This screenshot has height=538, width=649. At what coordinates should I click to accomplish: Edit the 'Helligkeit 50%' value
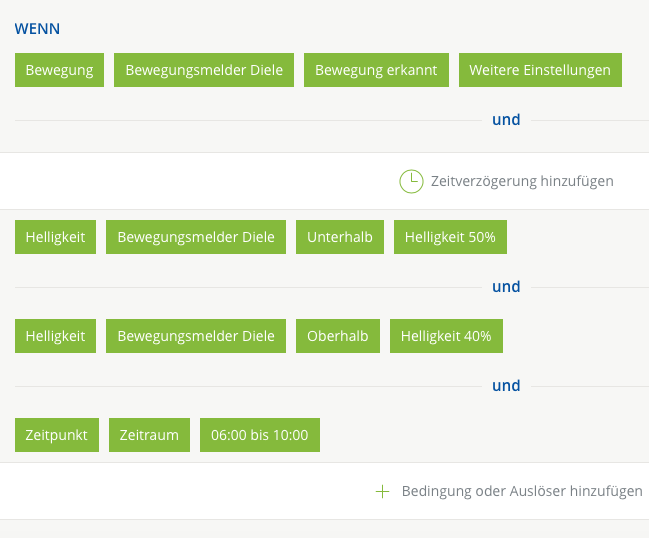click(x=450, y=237)
